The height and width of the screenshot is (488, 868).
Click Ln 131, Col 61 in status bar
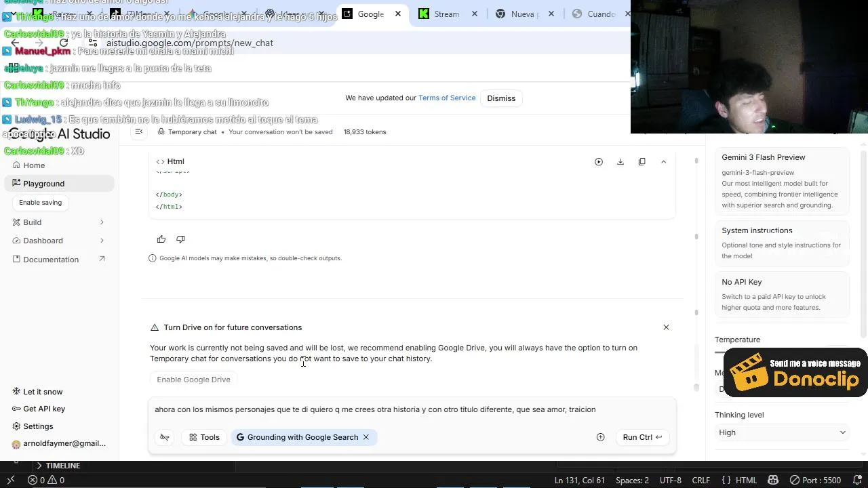click(x=580, y=480)
